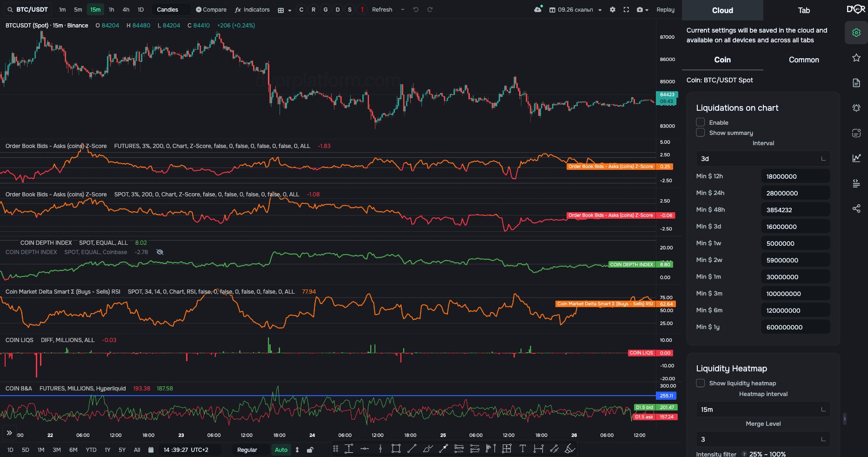Screen dimensions: 868x457
Task: Click the Replay button
Action: tap(665, 9)
